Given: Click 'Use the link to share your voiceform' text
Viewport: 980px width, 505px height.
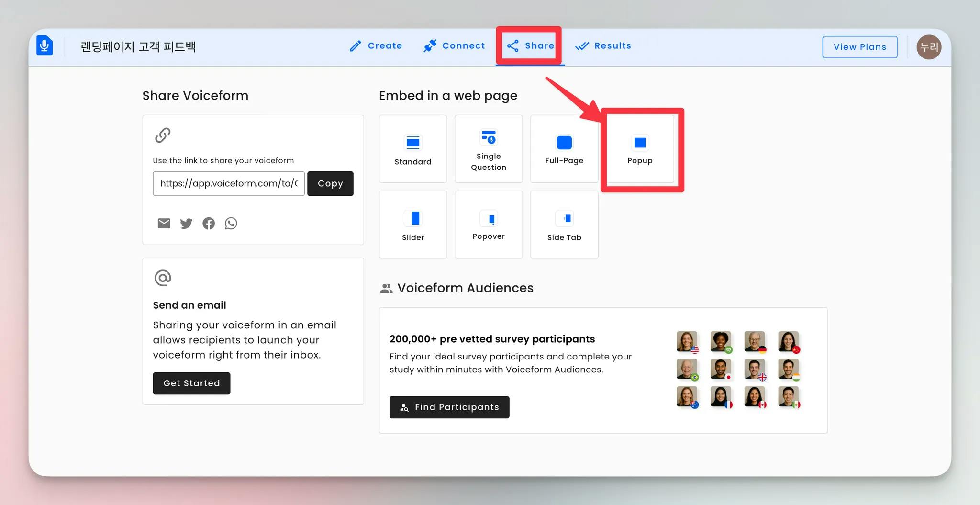Looking at the screenshot, I should point(223,161).
